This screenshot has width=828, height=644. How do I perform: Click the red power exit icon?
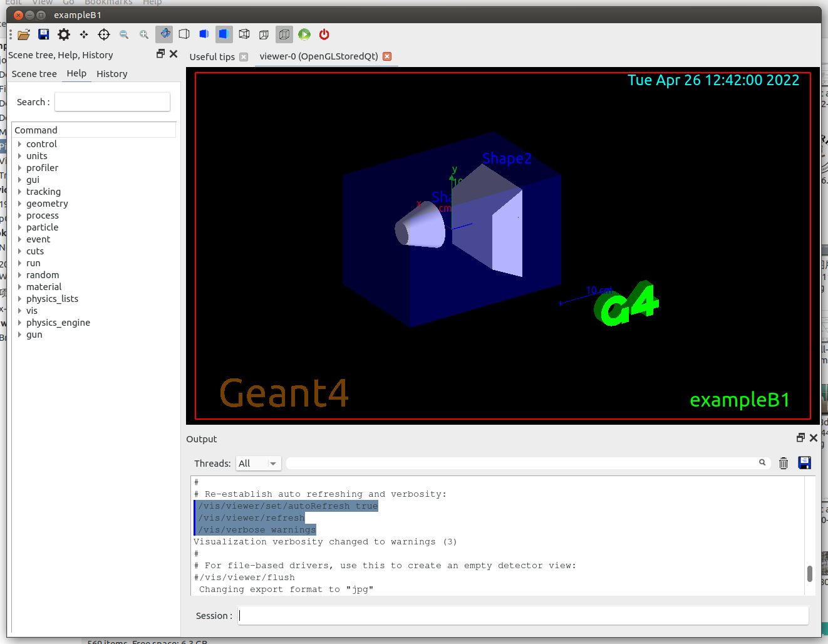324,34
